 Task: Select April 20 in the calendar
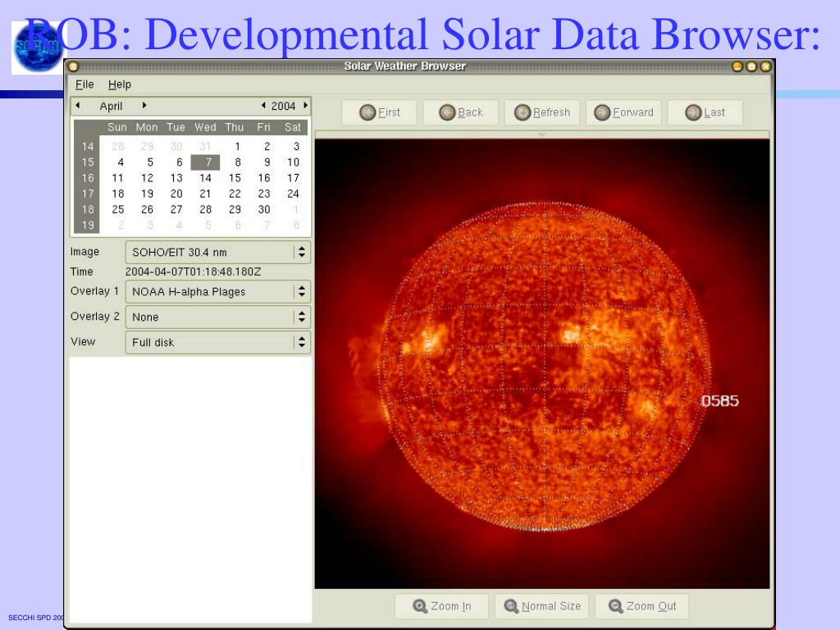pyautogui.click(x=176, y=194)
